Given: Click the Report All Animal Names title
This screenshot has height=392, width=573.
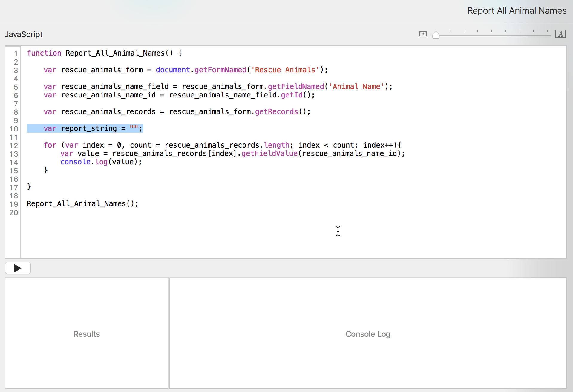Looking at the screenshot, I should (517, 11).
